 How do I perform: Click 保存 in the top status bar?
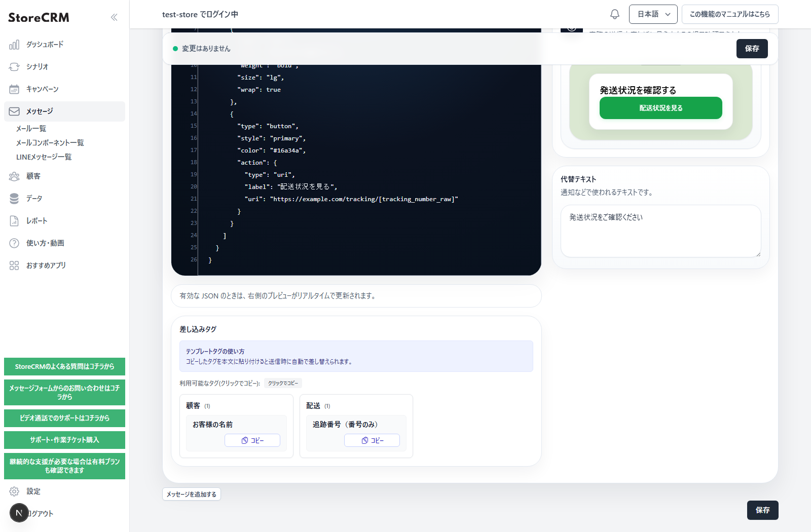pos(752,49)
